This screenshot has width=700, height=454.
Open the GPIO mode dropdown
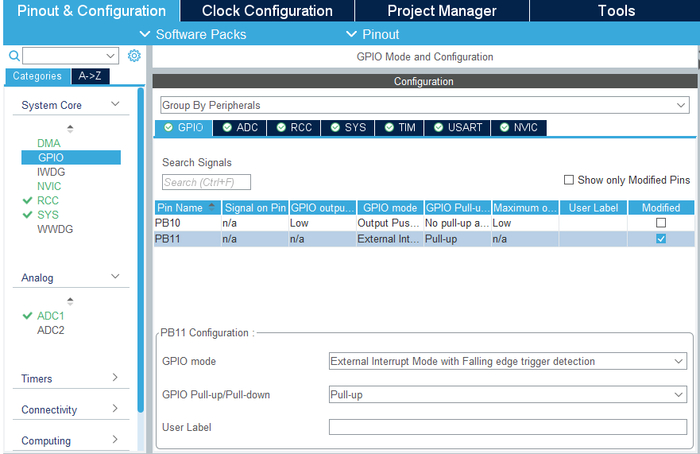coord(507,361)
